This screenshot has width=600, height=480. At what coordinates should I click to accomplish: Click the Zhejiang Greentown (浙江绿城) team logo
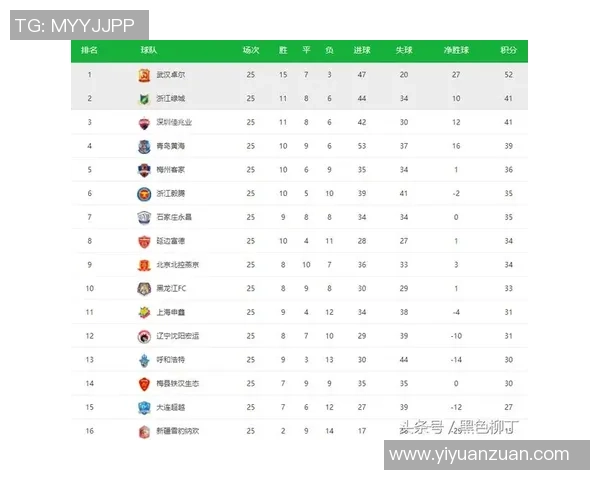(144, 99)
